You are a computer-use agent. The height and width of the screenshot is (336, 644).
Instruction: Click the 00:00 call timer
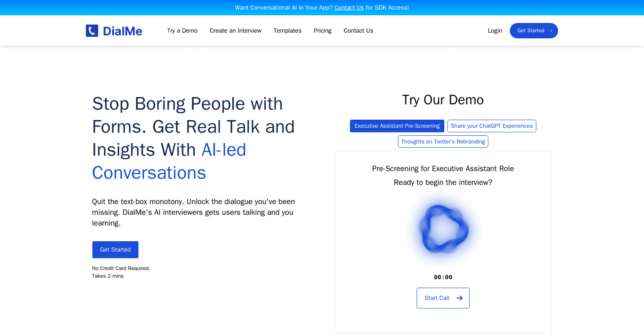[443, 277]
